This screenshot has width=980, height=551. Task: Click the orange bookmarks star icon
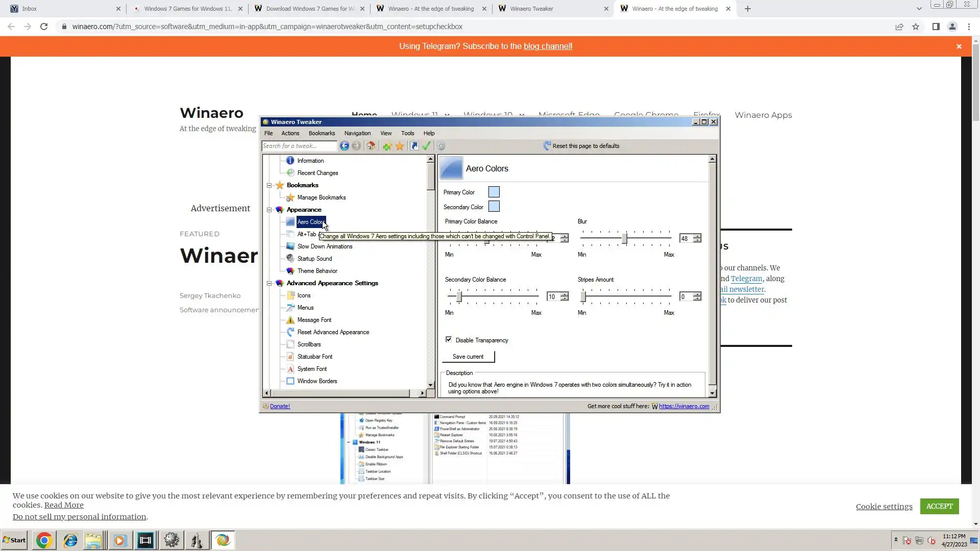[400, 146]
